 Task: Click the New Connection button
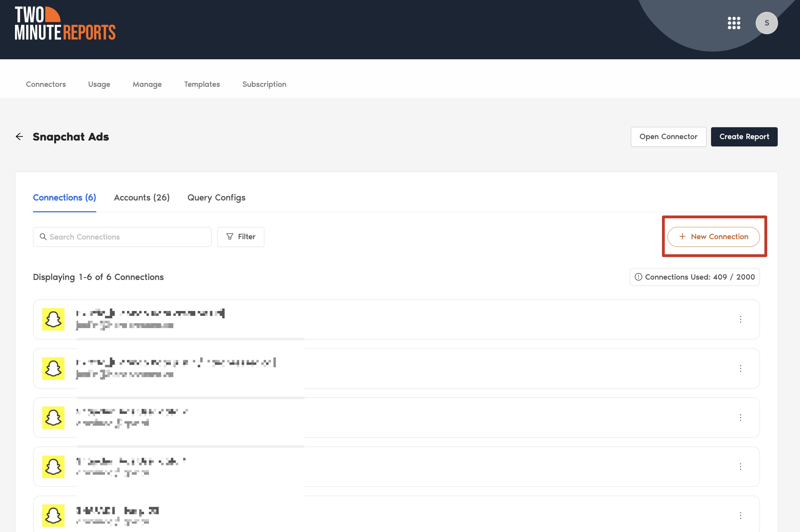[x=714, y=237]
